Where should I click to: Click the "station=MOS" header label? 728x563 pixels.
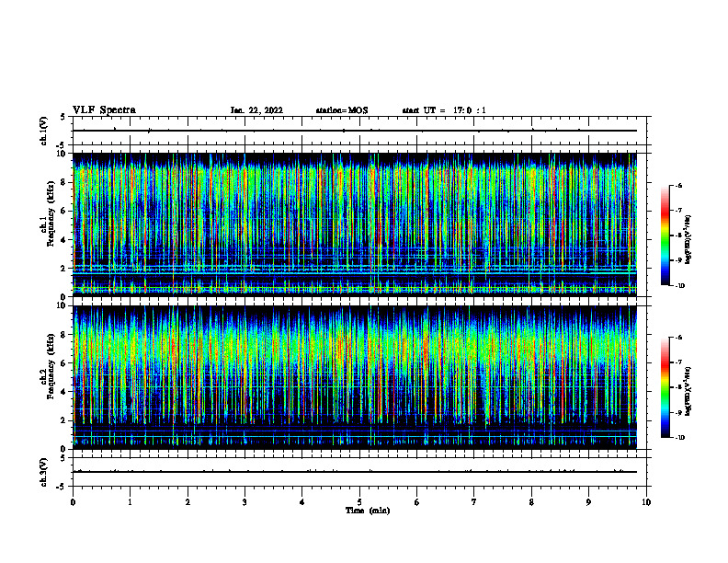(x=342, y=110)
